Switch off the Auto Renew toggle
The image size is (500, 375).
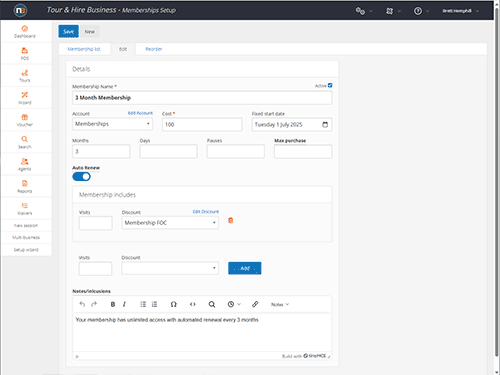(81, 177)
